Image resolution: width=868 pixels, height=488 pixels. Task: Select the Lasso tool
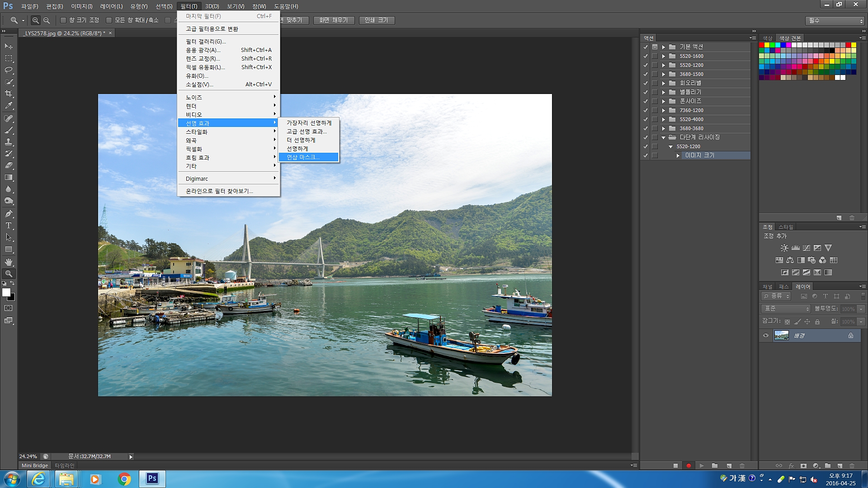click(x=9, y=70)
